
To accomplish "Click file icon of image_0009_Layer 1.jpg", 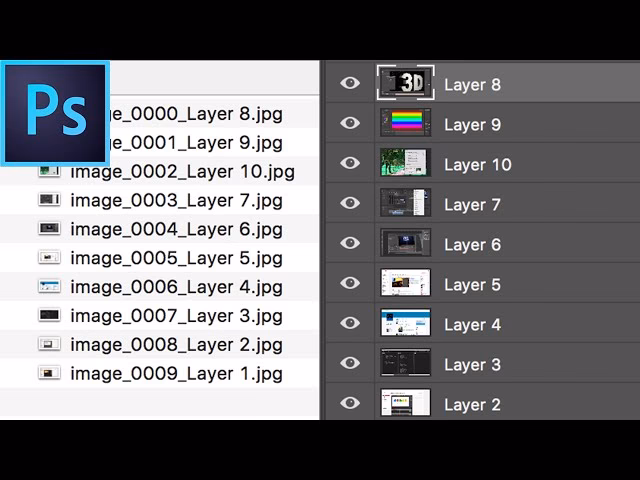I will pos(49,373).
